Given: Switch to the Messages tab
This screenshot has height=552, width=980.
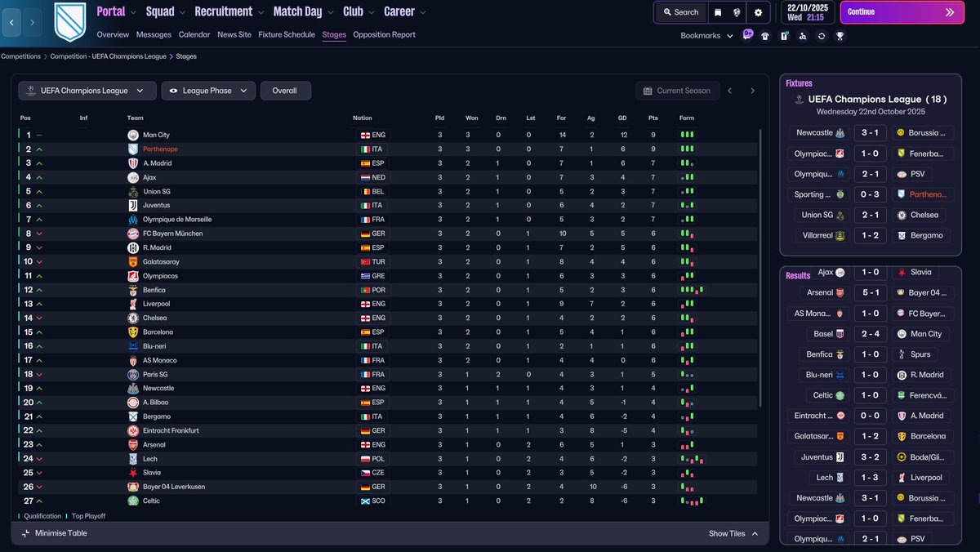Looking at the screenshot, I should (x=154, y=34).
